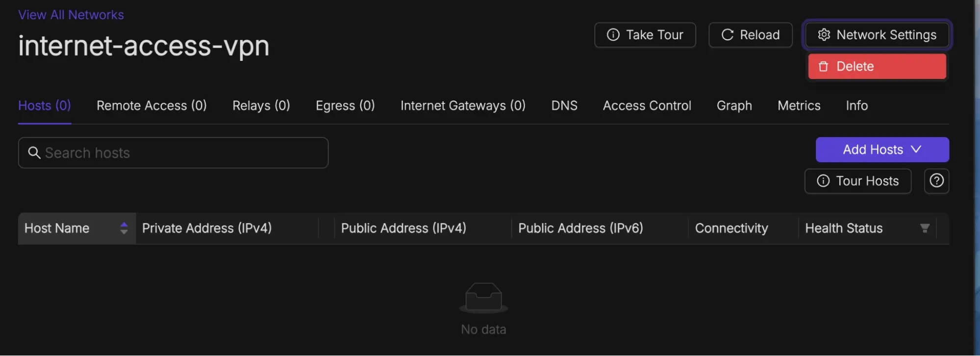The height and width of the screenshot is (356, 980).
Task: Sort by Host Name arrows
Action: (x=124, y=229)
